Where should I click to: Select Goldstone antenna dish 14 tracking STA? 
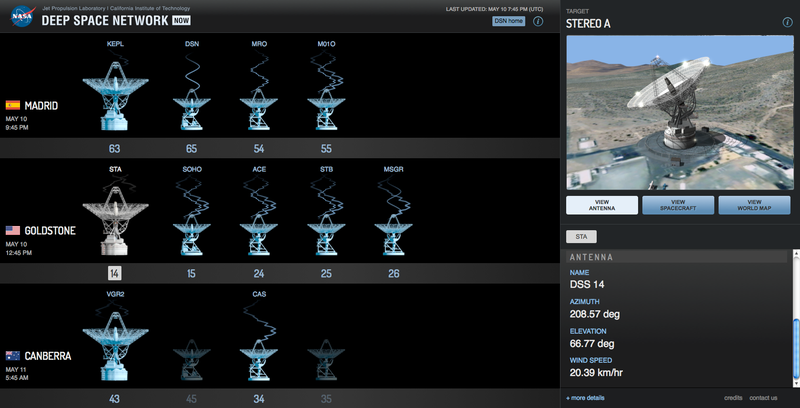pos(115,221)
